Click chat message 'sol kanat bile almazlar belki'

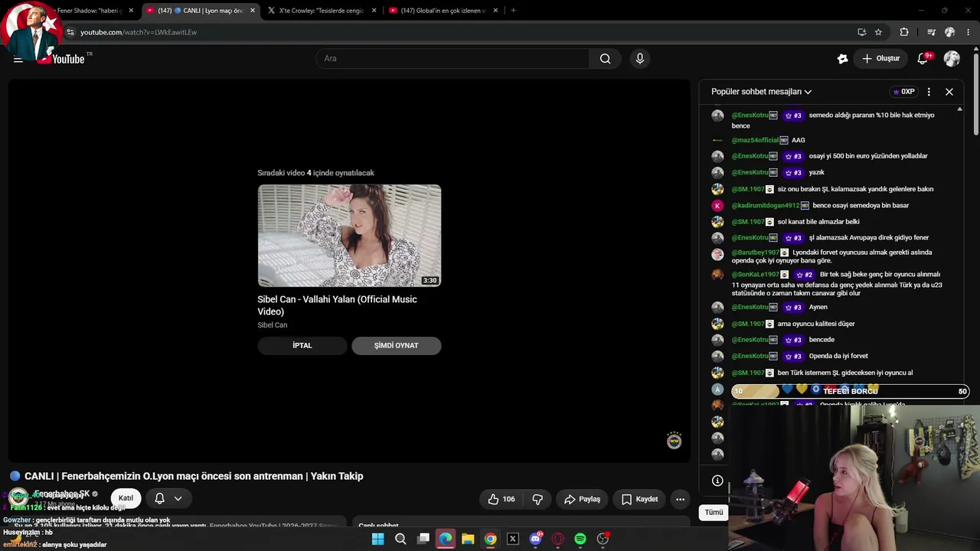click(x=818, y=222)
